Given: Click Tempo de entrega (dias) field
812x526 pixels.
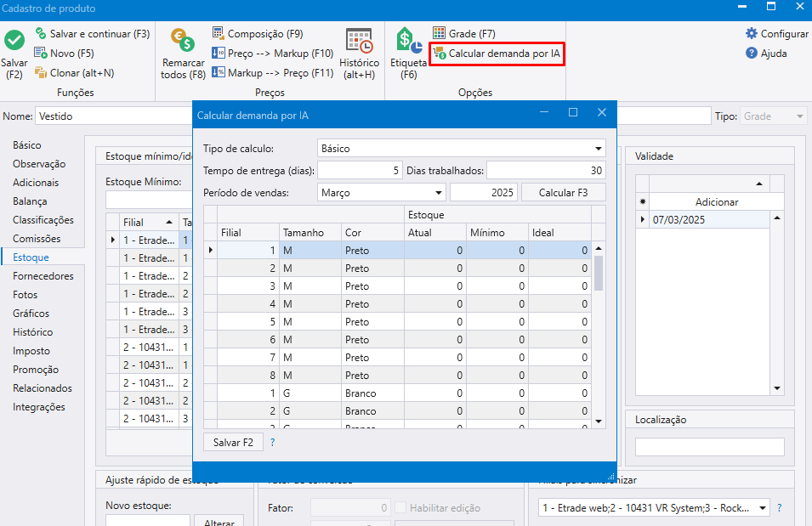Looking at the screenshot, I should (360, 171).
